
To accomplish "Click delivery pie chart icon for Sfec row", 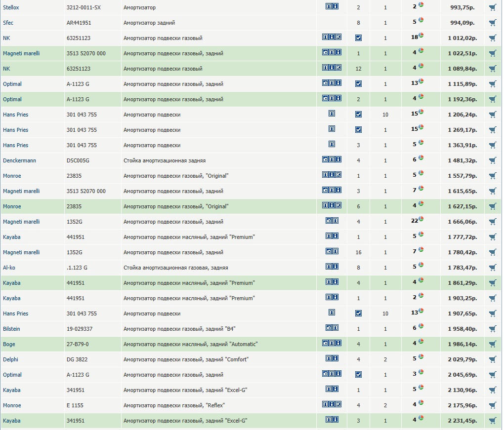I will pos(421,20).
